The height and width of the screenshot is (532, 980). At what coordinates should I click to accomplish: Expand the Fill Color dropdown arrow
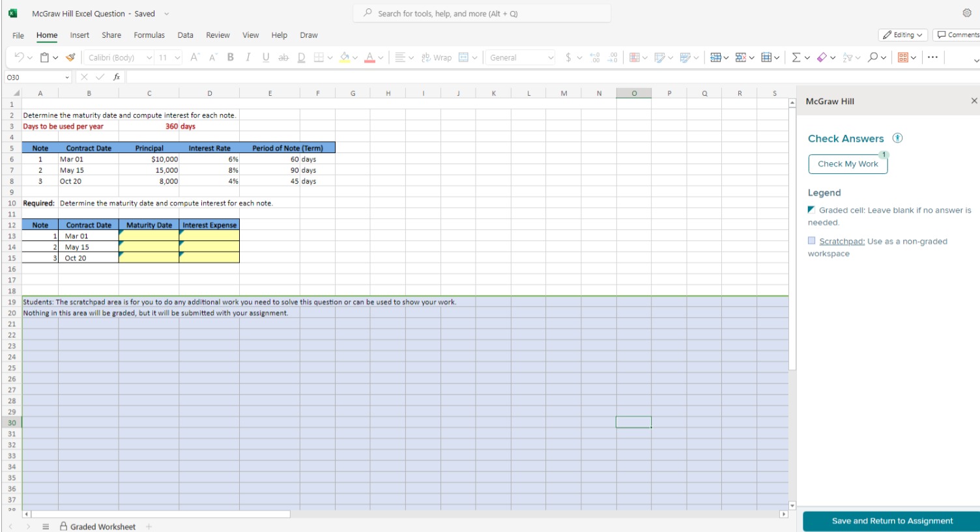[355, 57]
